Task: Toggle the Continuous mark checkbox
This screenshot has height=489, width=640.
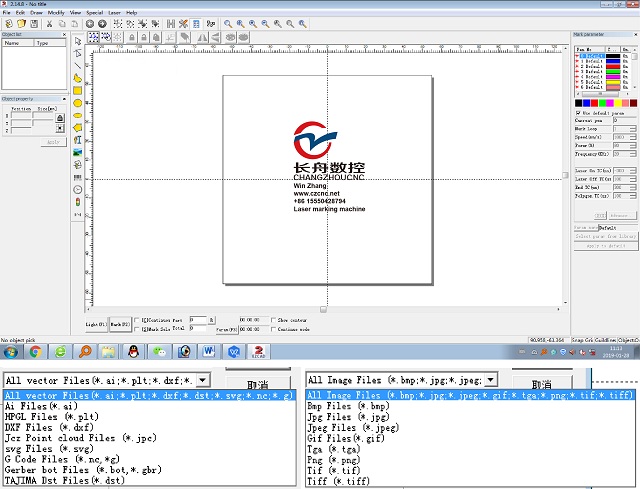Action: (137, 320)
